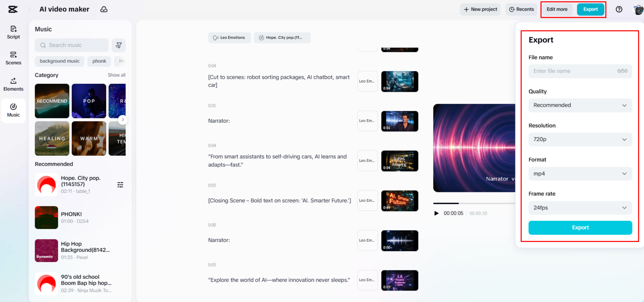Open adjustment settings for Hope. City pop track
644x302 pixels.
point(120,185)
